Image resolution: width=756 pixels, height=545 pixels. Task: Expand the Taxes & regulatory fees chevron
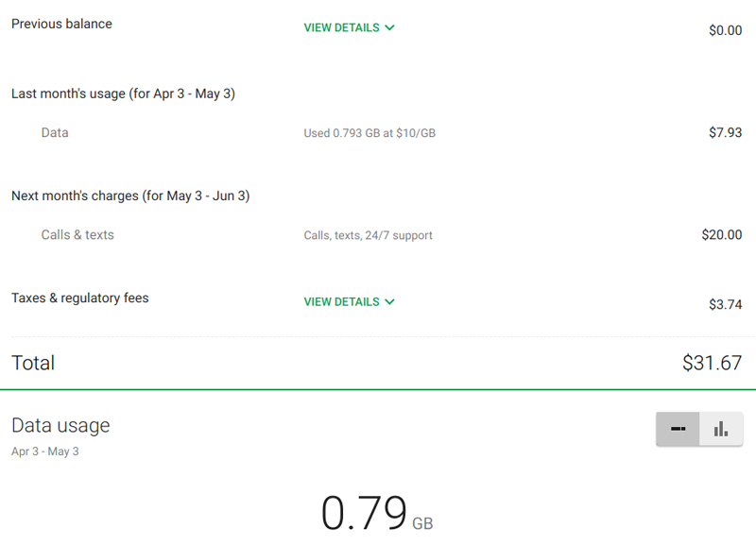(x=390, y=302)
